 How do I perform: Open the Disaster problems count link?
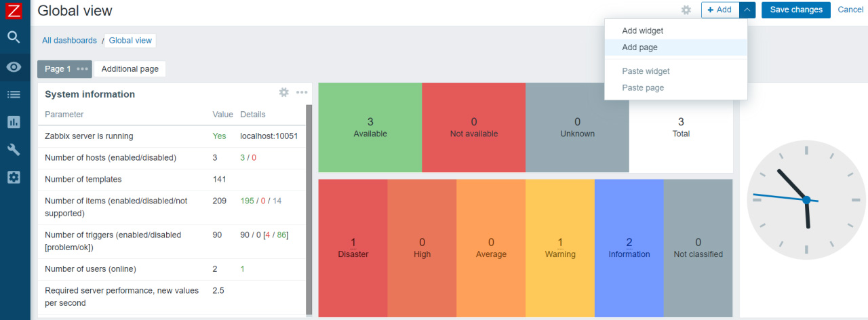(353, 243)
